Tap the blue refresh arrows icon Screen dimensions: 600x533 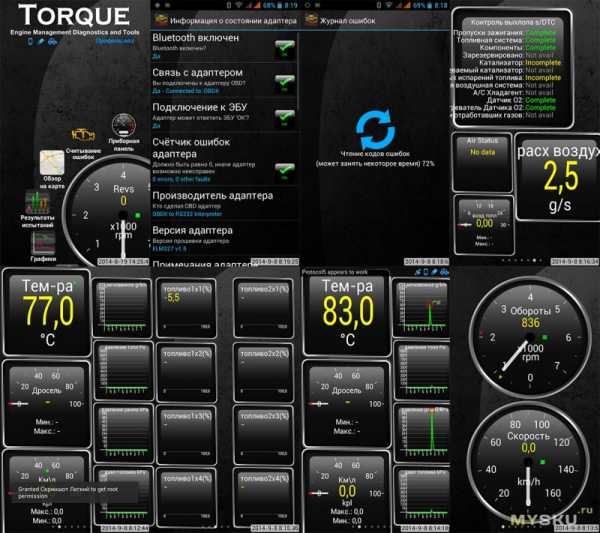pyautogui.click(x=375, y=132)
